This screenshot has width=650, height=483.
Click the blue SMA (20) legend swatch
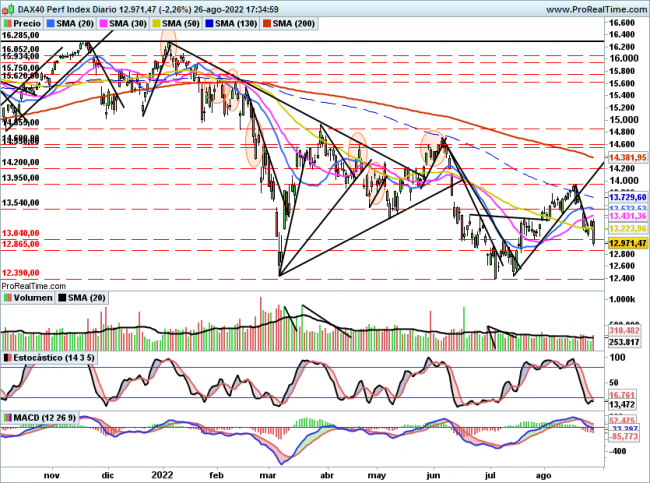tap(55, 21)
